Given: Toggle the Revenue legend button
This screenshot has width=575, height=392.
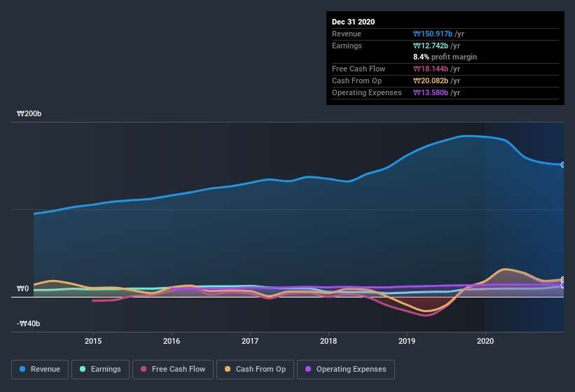Looking at the screenshot, I should 40,370.
